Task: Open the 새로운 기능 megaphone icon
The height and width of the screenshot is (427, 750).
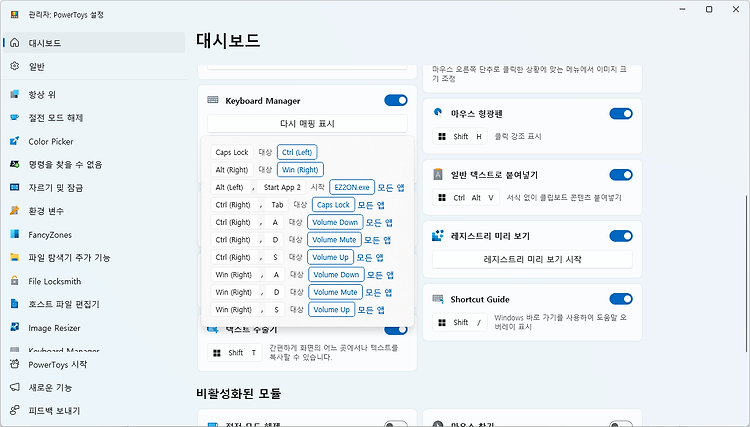Action: tap(15, 387)
